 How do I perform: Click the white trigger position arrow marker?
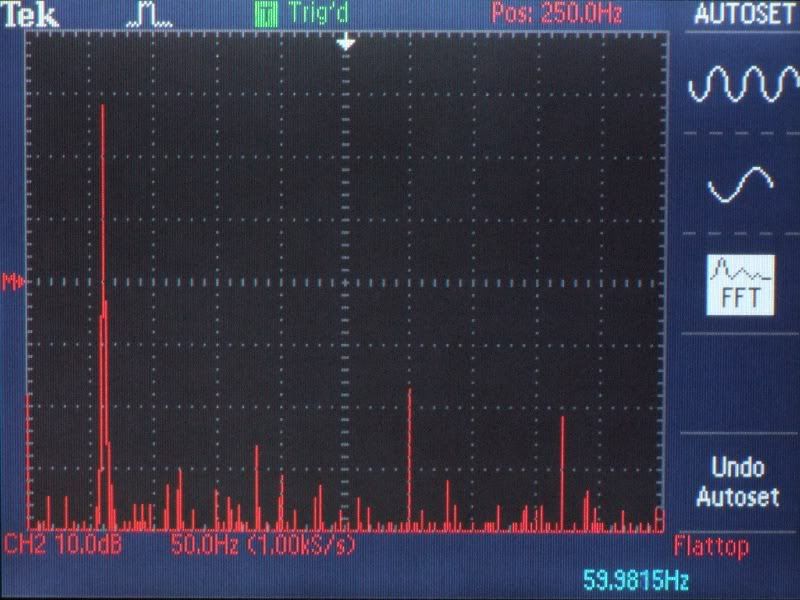tap(346, 42)
